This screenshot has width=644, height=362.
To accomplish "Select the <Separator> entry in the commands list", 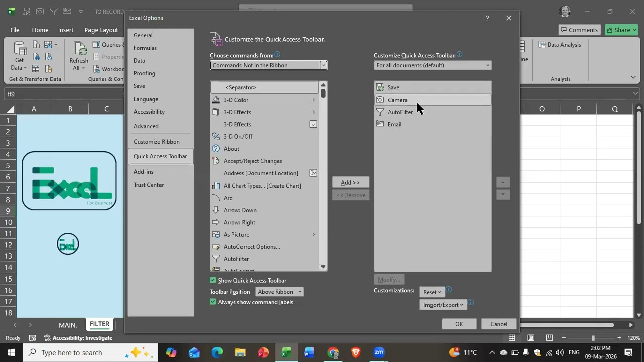I will point(265,87).
